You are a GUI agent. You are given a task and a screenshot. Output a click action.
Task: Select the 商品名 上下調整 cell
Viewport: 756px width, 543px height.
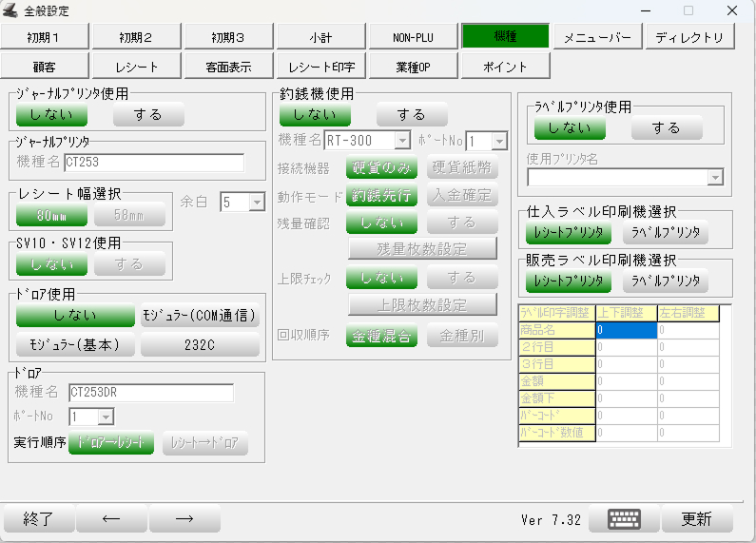(626, 330)
